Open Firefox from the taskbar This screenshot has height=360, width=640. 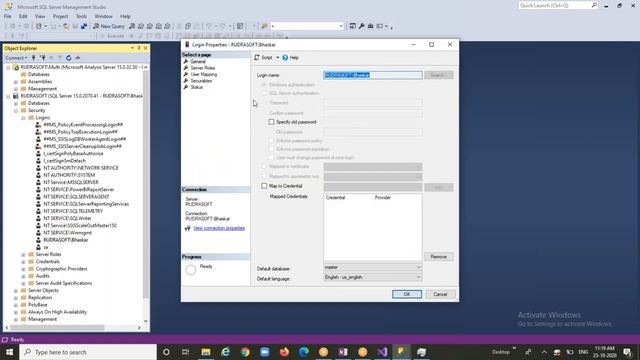pos(284,352)
